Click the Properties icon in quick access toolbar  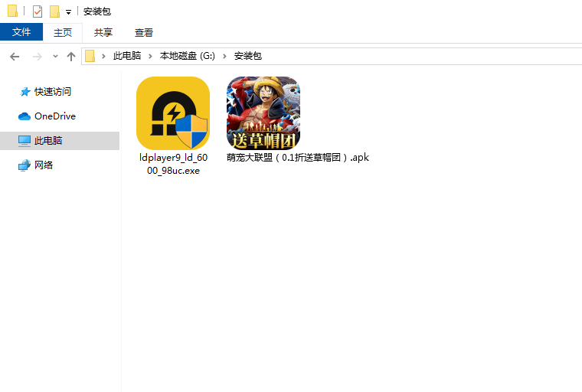pos(38,11)
